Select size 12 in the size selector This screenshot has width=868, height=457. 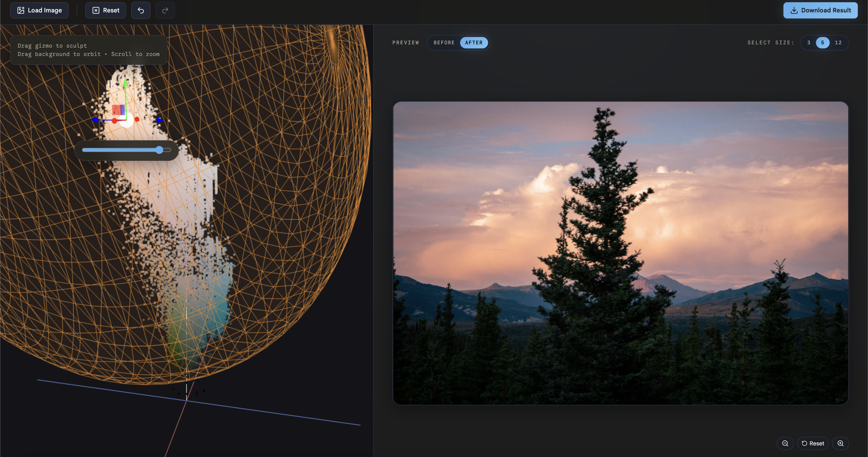[x=838, y=42]
